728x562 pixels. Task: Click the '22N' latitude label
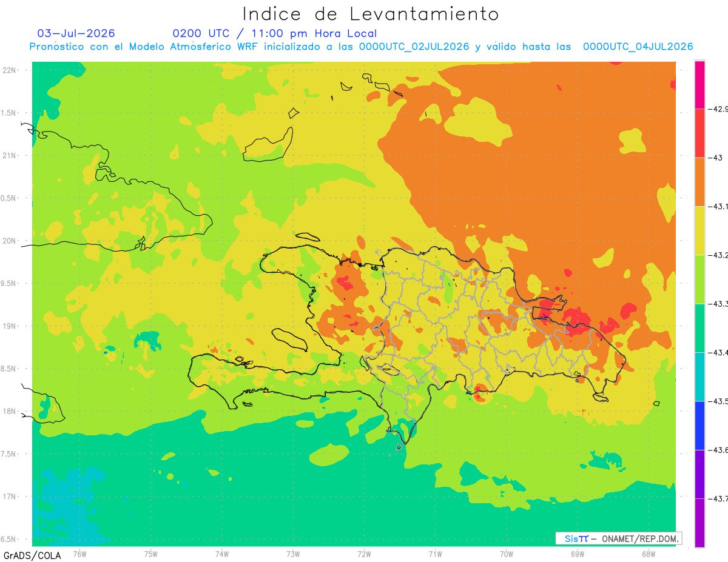10,70
